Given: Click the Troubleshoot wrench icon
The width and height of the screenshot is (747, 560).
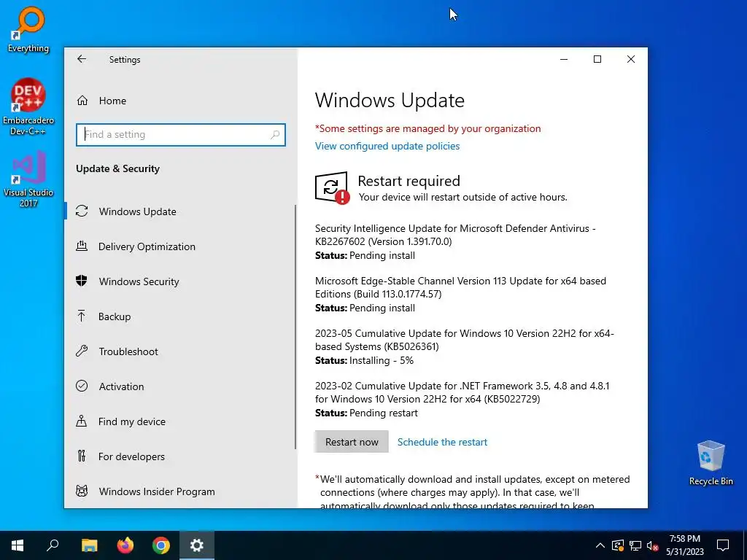Looking at the screenshot, I should [82, 351].
